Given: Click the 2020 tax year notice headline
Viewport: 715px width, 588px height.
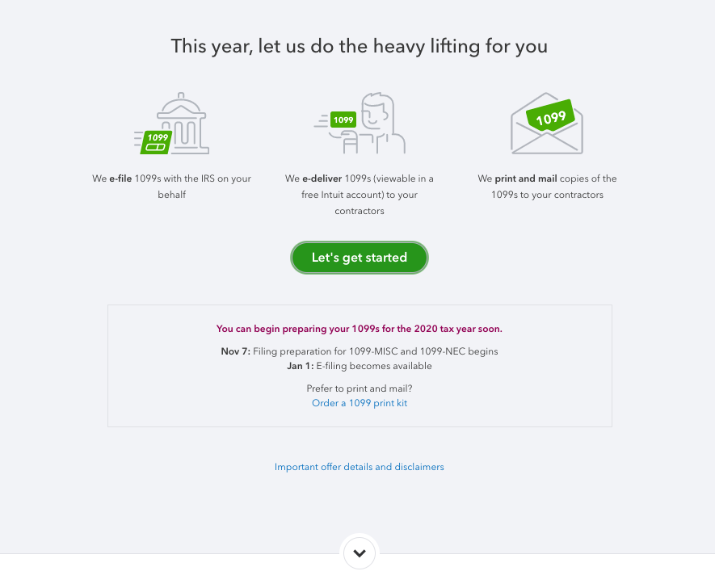Looking at the screenshot, I should pos(360,329).
